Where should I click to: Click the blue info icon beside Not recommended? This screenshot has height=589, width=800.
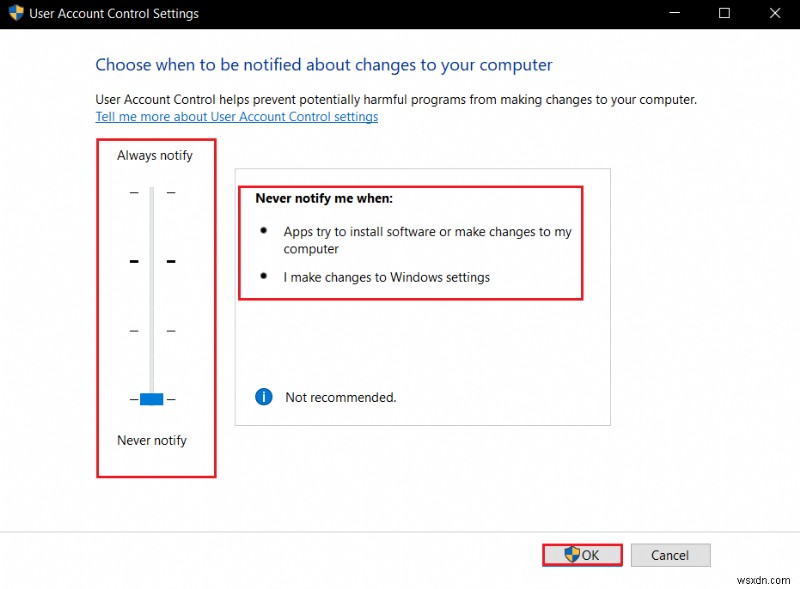pos(264,397)
